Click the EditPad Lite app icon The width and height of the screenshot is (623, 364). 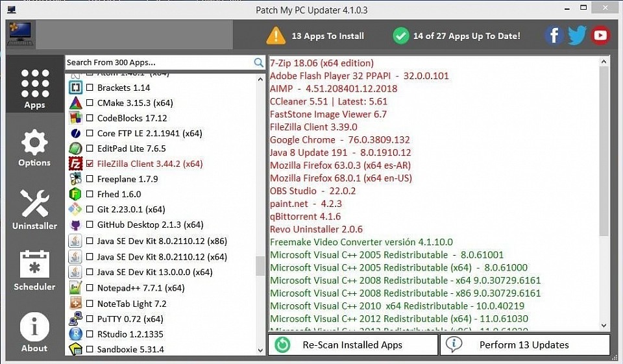coord(75,149)
